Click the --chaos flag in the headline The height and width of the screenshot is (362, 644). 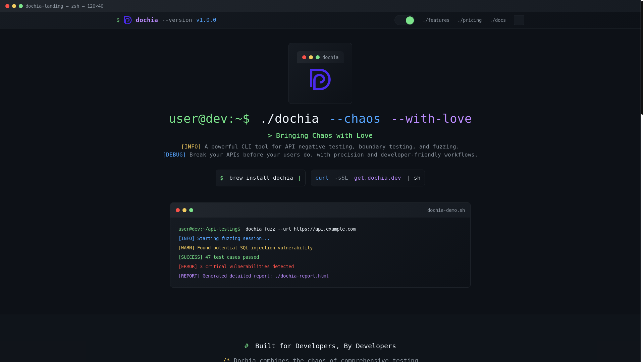355,119
